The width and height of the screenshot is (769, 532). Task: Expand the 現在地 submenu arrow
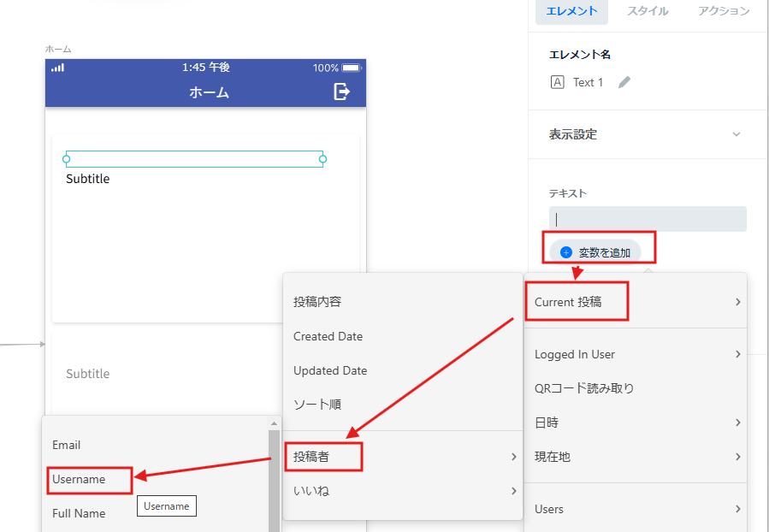coord(737,457)
